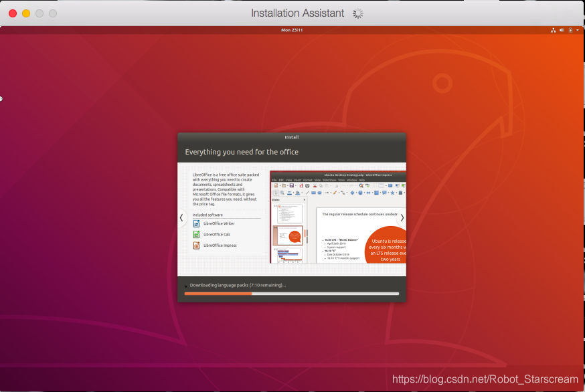Image resolution: width=585 pixels, height=392 pixels.
Task: Click the 'Installation Assistant' window title
Action: coord(297,13)
